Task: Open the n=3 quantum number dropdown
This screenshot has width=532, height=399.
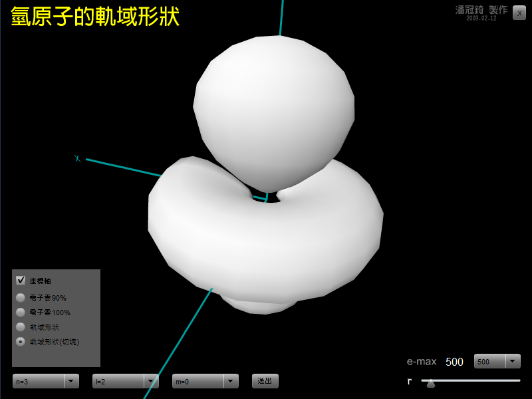Action: click(45, 381)
